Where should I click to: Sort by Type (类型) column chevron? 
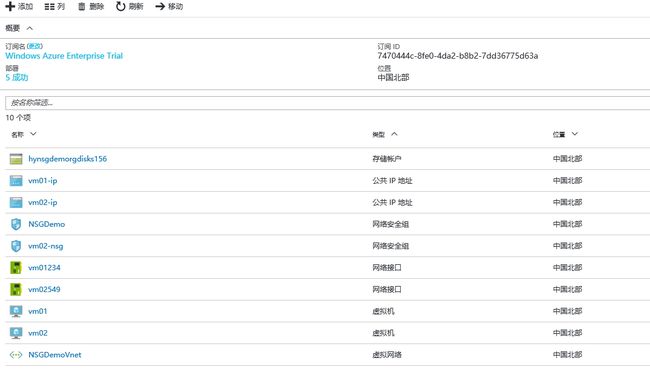tap(394, 134)
